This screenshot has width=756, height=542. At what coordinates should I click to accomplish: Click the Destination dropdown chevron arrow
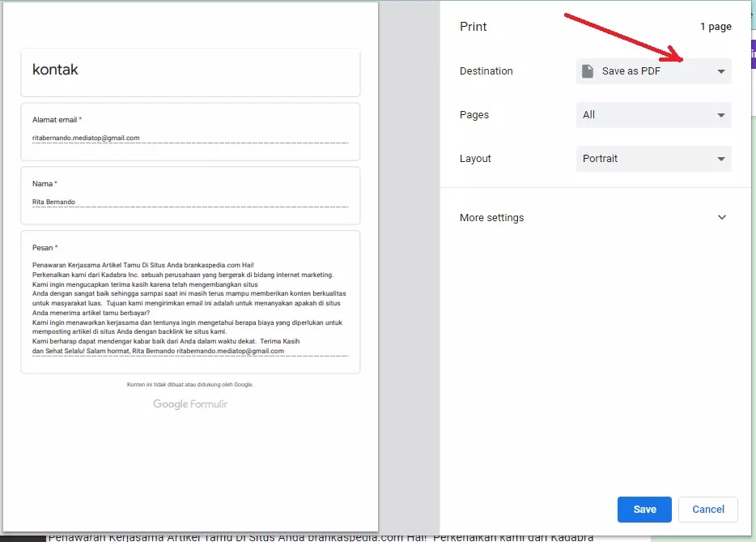720,71
